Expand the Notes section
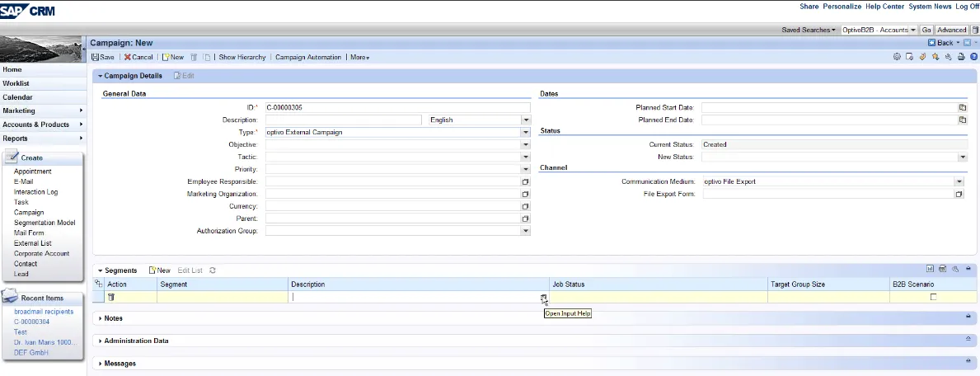The image size is (980, 376). click(100, 317)
